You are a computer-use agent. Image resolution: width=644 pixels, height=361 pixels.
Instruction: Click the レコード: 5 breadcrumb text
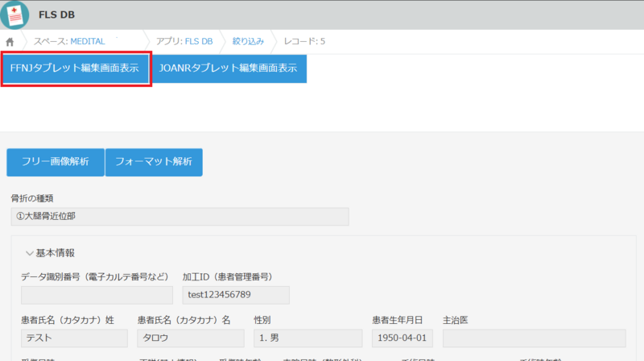(x=304, y=42)
